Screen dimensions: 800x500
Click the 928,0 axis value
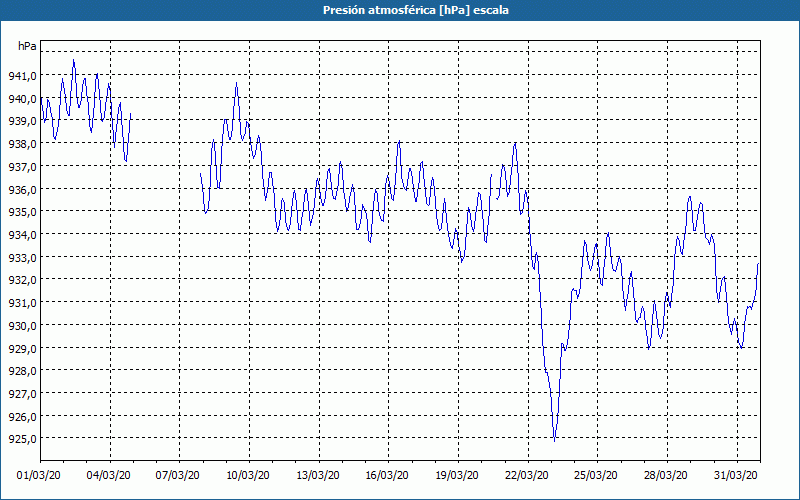(22, 371)
